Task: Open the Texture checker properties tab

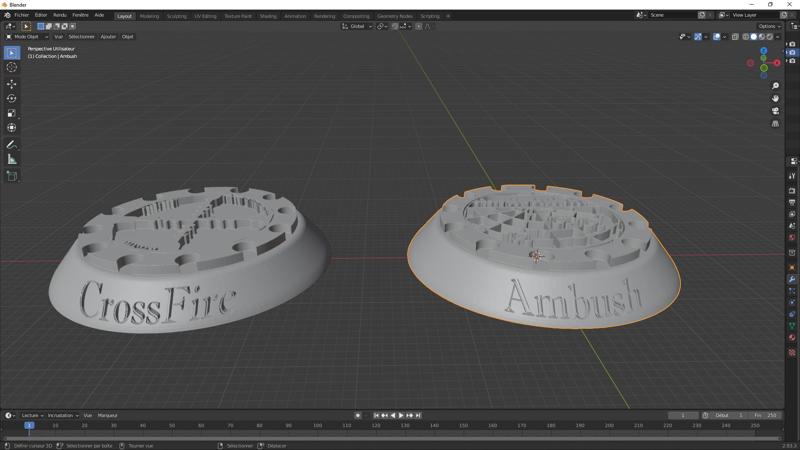Action: coord(792,353)
